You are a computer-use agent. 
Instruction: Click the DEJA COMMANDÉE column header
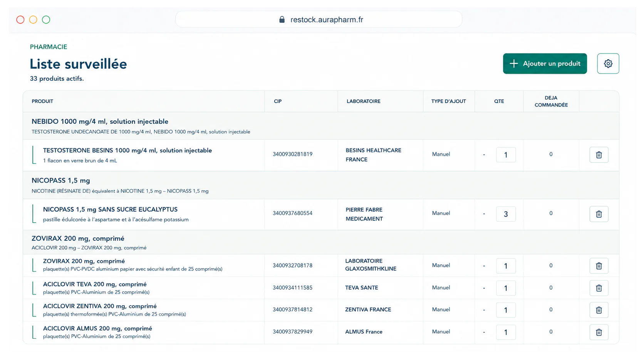click(551, 101)
